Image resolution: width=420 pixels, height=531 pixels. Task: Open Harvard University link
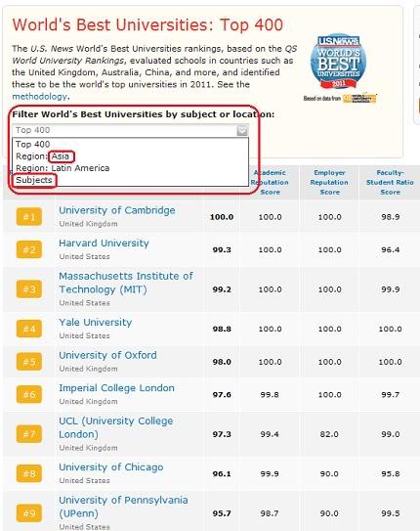(104, 243)
